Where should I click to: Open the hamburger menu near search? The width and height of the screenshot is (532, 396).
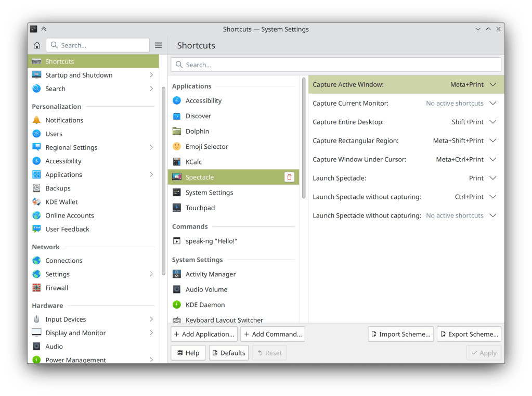[158, 45]
